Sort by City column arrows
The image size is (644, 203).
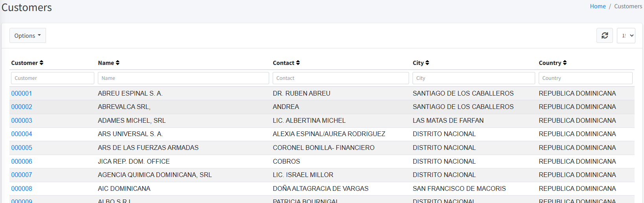pyautogui.click(x=427, y=63)
